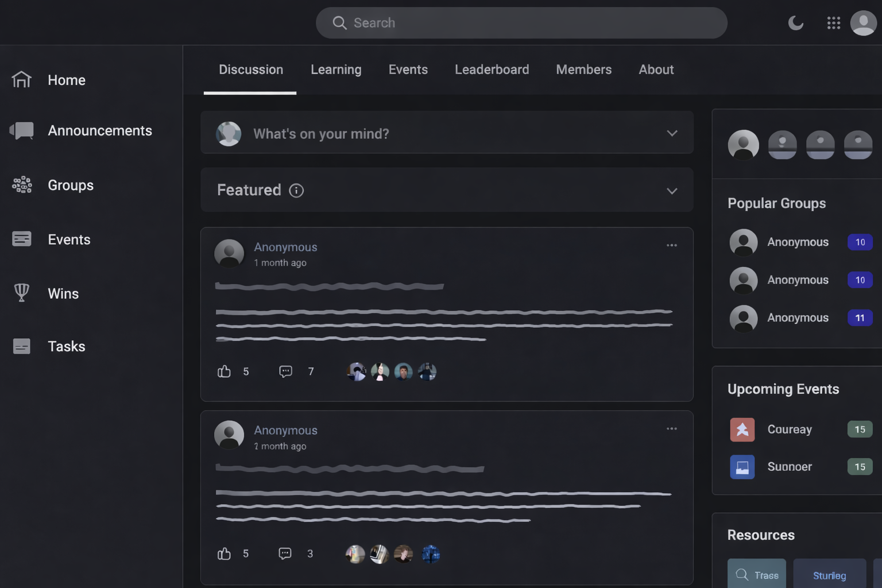Image resolution: width=882 pixels, height=588 pixels.
Task: Click the Sturleg resource button
Action: 829,574
